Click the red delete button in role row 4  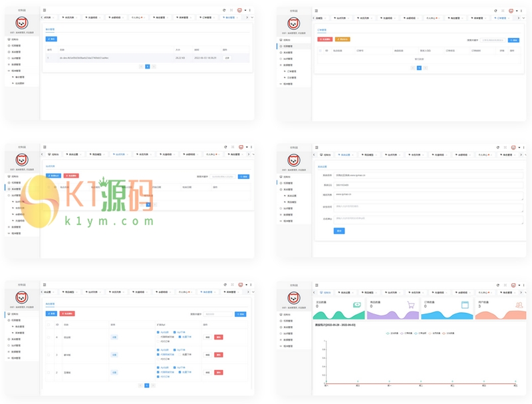(x=219, y=337)
